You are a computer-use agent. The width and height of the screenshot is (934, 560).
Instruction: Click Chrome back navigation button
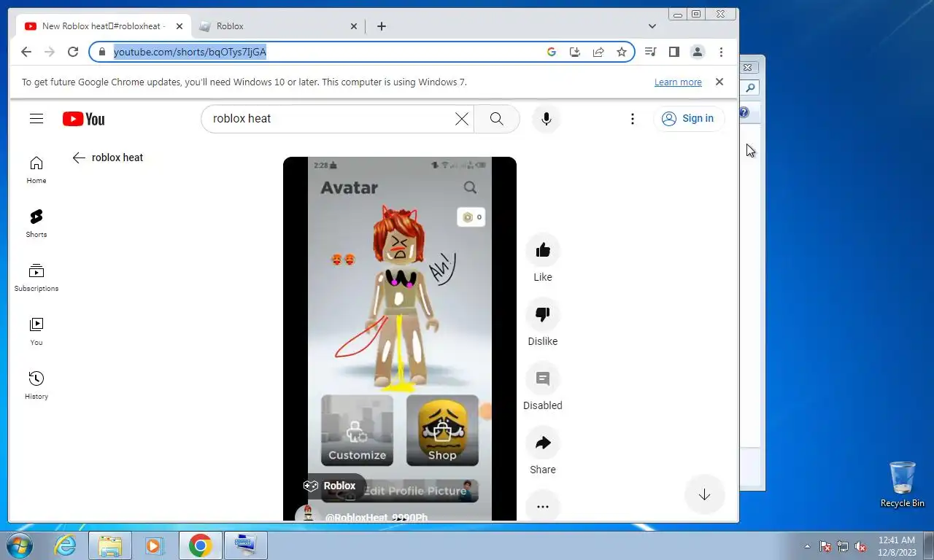click(x=26, y=52)
